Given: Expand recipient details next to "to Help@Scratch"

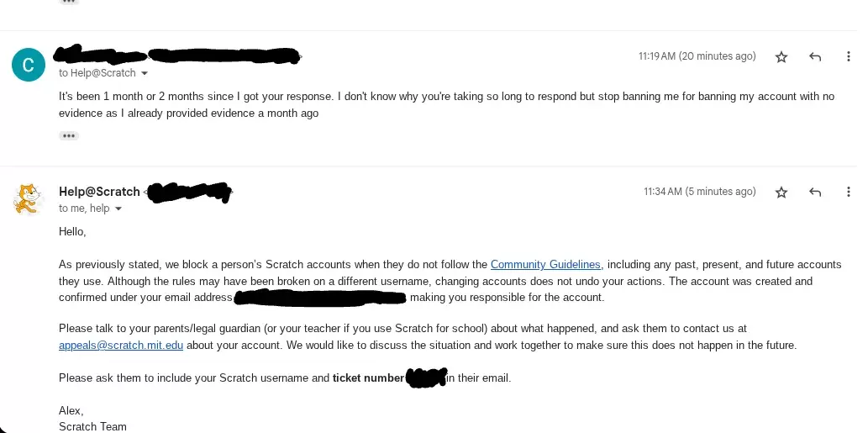Looking at the screenshot, I should pyautogui.click(x=145, y=74).
